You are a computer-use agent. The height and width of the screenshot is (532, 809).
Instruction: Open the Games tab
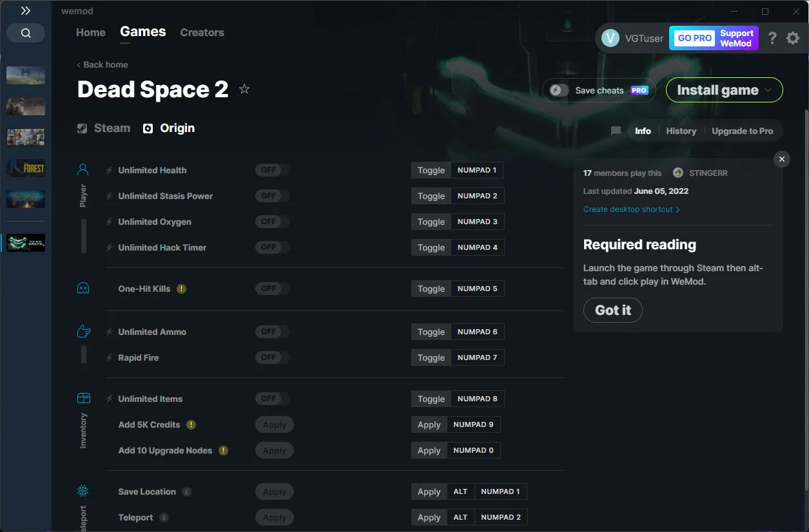coord(143,32)
